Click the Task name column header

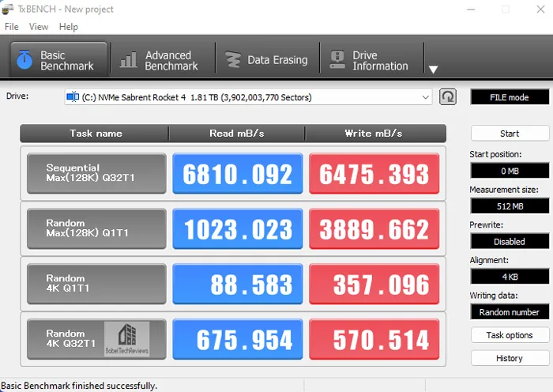pyautogui.click(x=96, y=134)
